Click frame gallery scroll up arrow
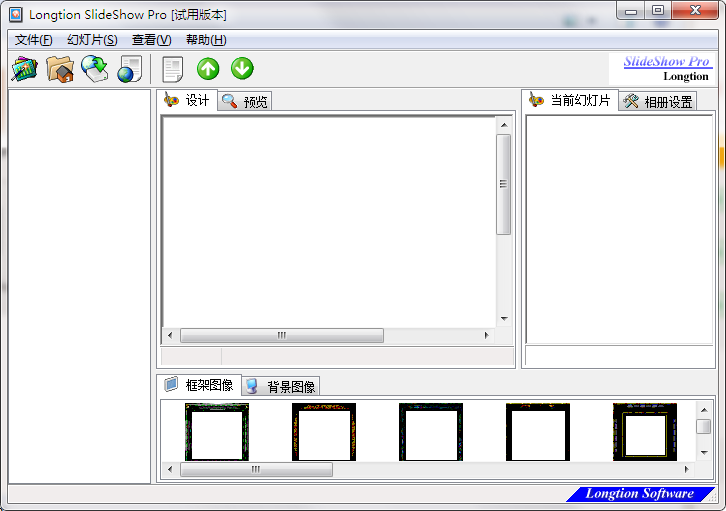This screenshot has height=511, width=726. click(x=704, y=410)
